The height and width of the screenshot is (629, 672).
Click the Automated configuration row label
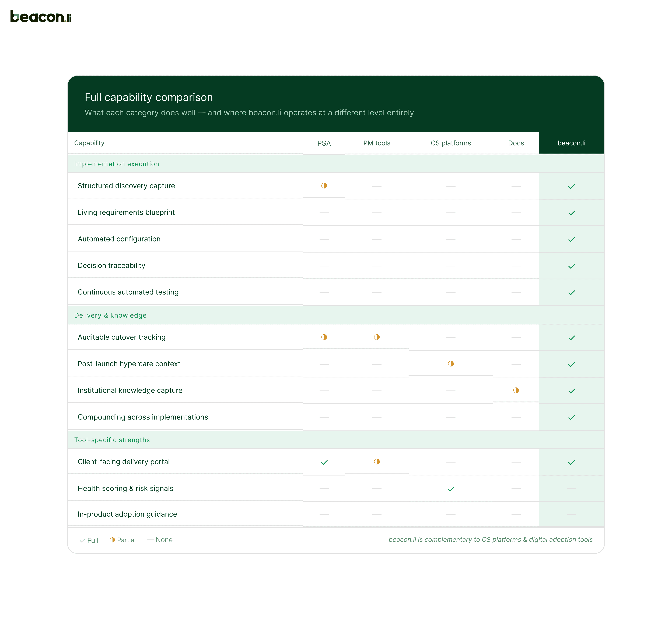coord(119,239)
